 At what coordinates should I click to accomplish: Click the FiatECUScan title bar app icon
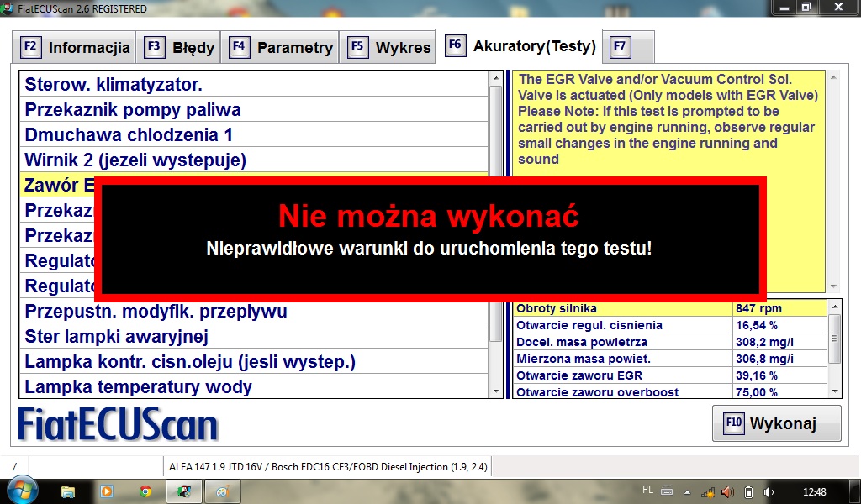[x=7, y=8]
